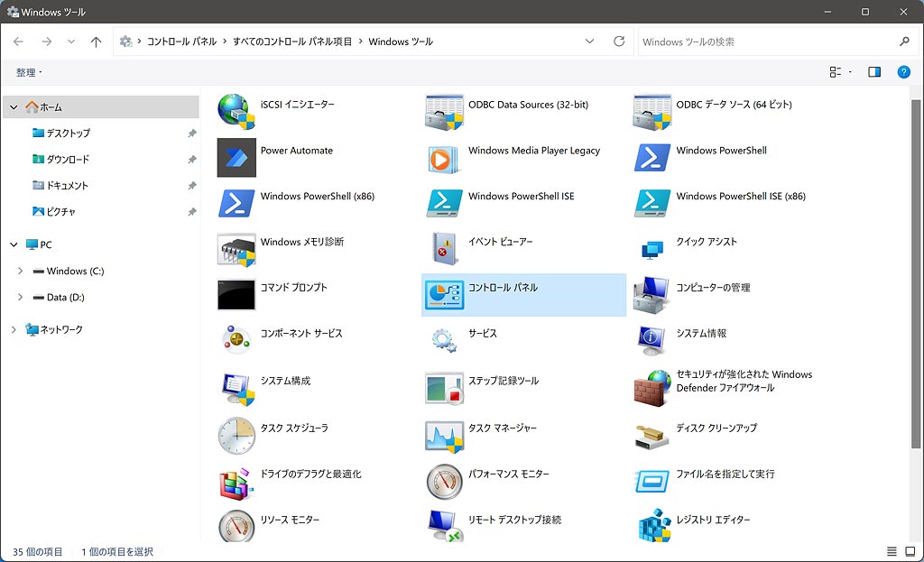This screenshot has width=924, height=562.
Task: Click すべてのコントロール パネル項目 breadcrumb
Action: tap(292, 41)
